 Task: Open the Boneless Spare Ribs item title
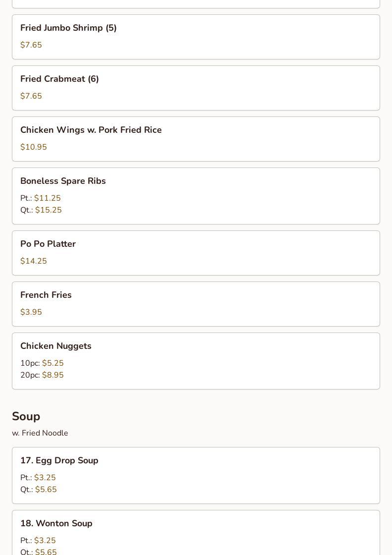point(63,181)
